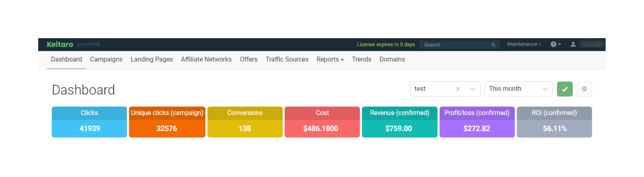Focus the Search input field
This screenshot has width=644, height=177.
(x=455, y=45)
